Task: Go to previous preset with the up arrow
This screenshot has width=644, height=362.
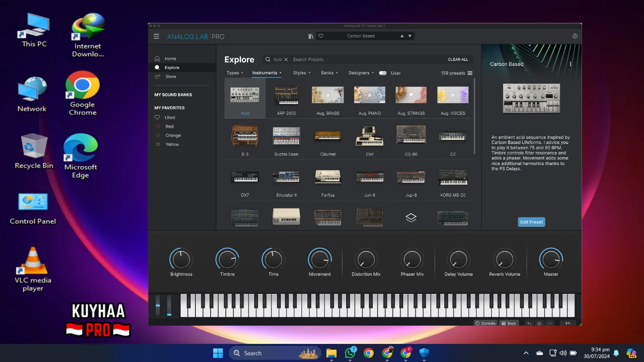Action: point(402,36)
